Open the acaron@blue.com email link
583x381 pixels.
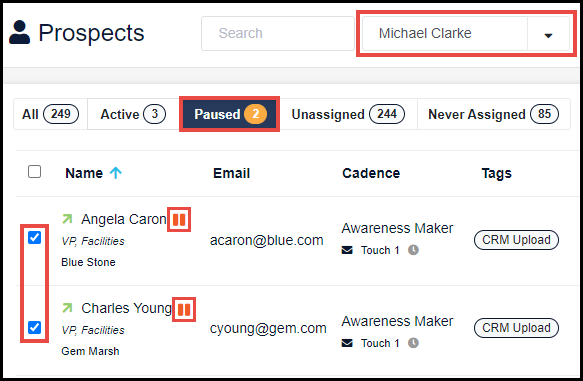click(267, 240)
